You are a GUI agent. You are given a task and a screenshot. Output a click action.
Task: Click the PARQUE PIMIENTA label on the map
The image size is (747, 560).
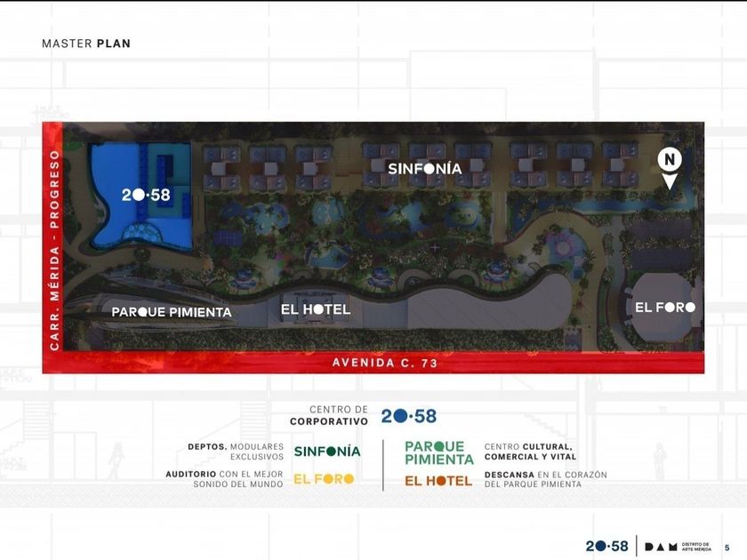172,312
